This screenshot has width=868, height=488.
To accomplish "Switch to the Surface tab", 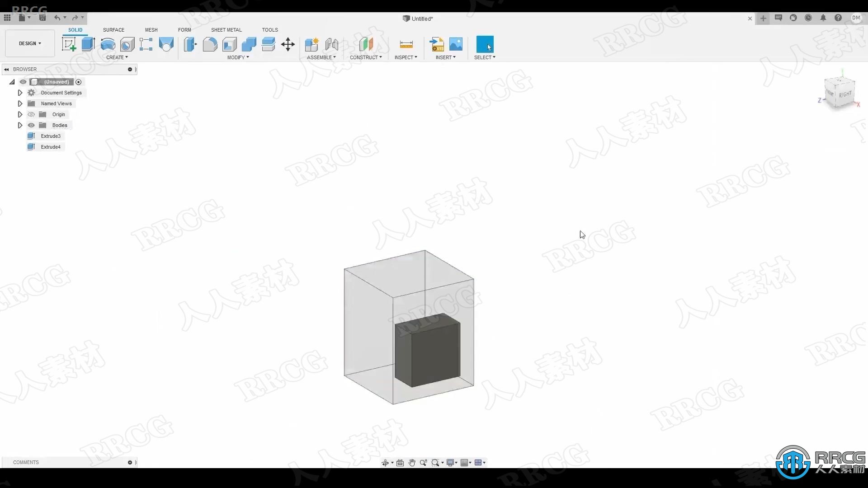I will [x=113, y=30].
